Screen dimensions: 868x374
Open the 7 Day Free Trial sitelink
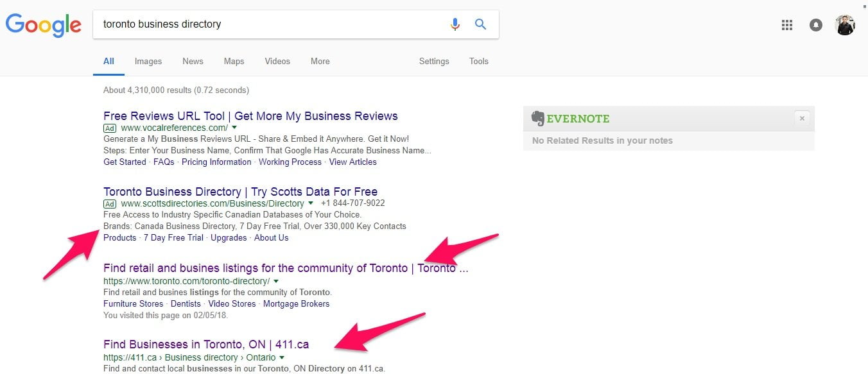[173, 238]
